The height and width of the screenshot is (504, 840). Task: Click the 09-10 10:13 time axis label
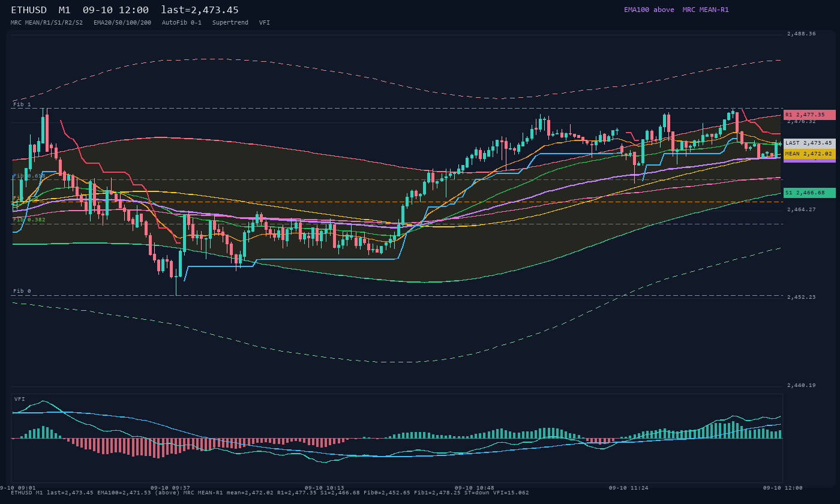click(325, 488)
